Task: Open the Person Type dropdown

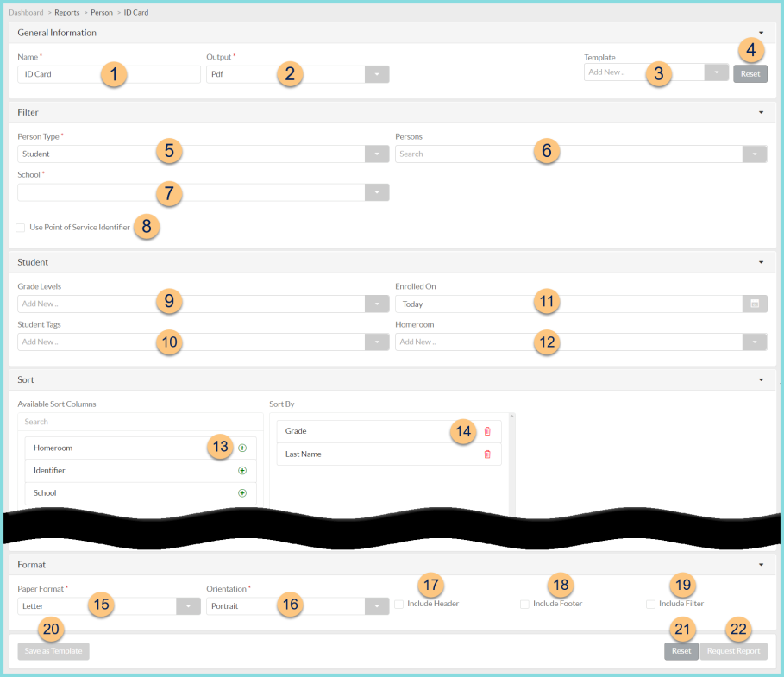Action: pos(376,153)
